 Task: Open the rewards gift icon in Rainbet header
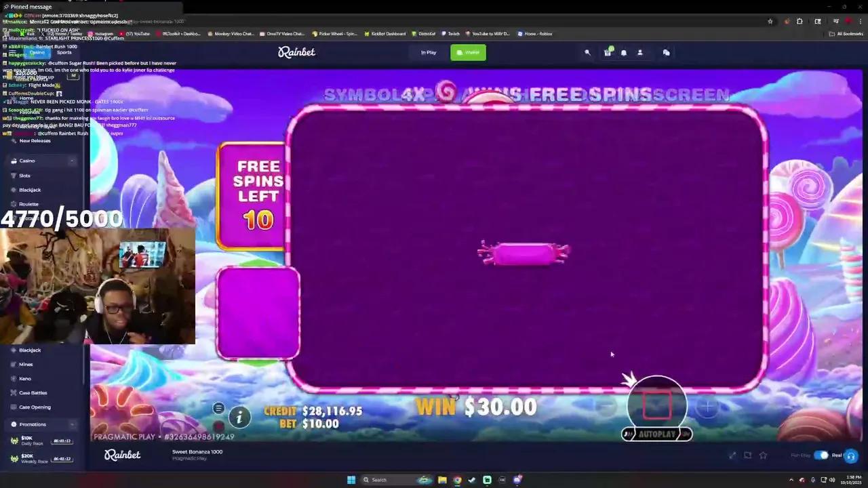point(608,52)
